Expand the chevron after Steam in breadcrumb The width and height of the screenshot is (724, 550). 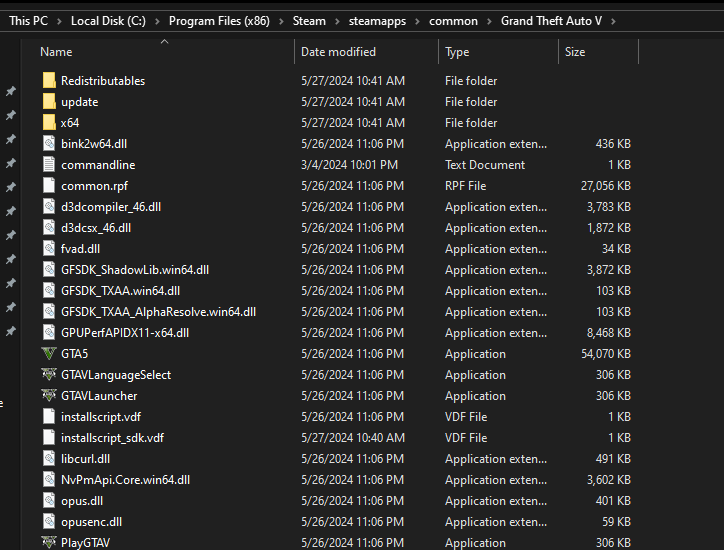click(x=337, y=21)
